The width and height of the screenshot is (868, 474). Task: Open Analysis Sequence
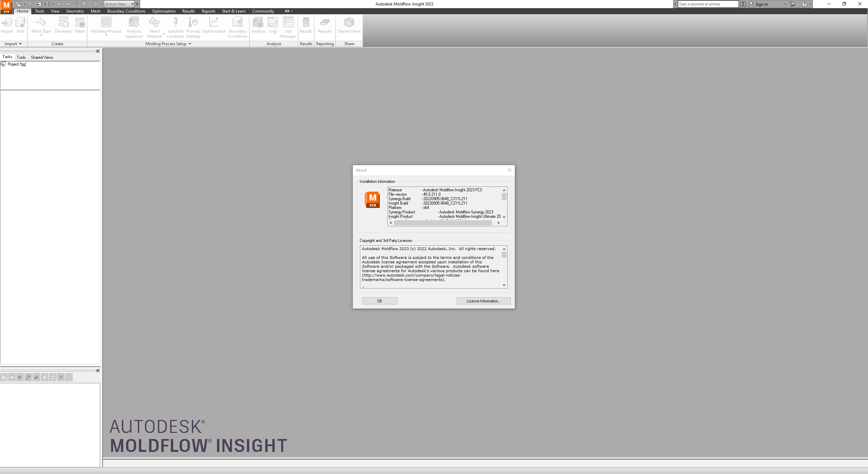(134, 28)
